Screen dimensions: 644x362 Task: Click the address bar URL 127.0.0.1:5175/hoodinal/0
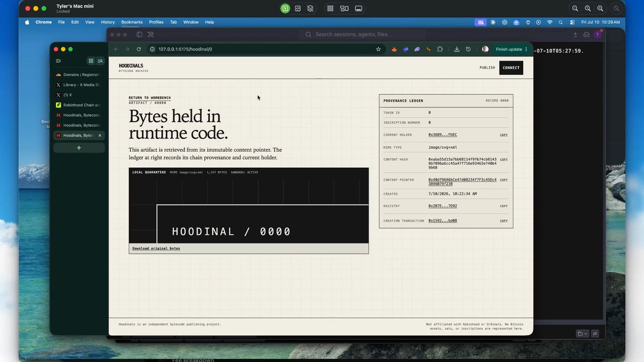[185, 49]
